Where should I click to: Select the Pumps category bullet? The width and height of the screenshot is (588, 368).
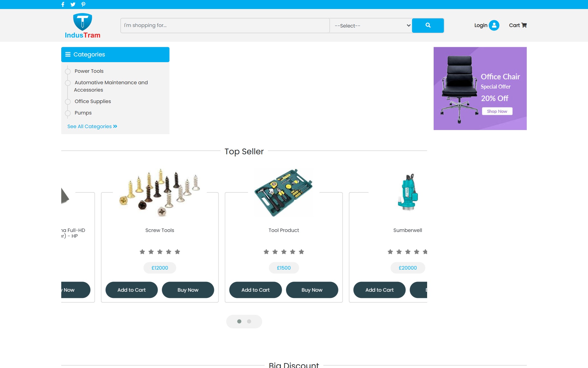[x=68, y=113]
